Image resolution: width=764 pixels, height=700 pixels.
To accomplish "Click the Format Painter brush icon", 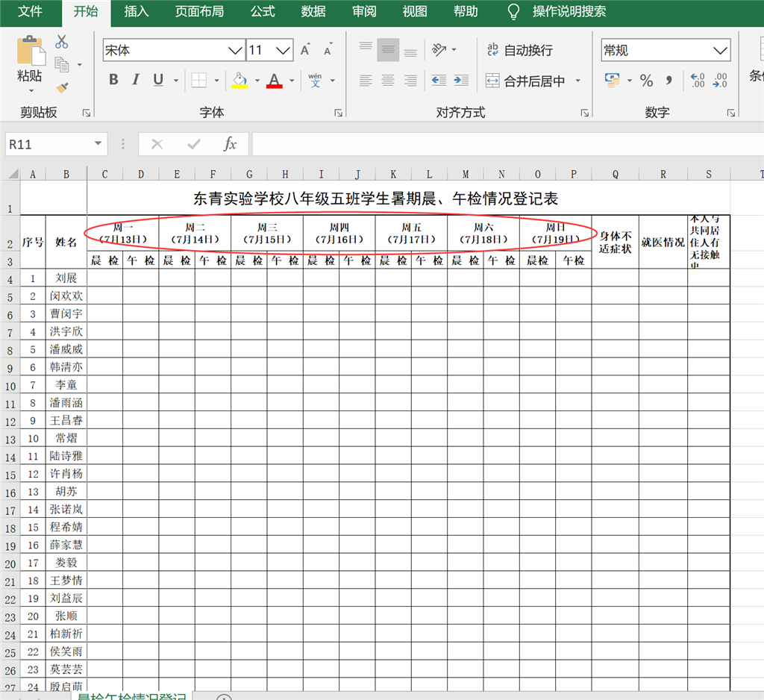I will click(62, 88).
